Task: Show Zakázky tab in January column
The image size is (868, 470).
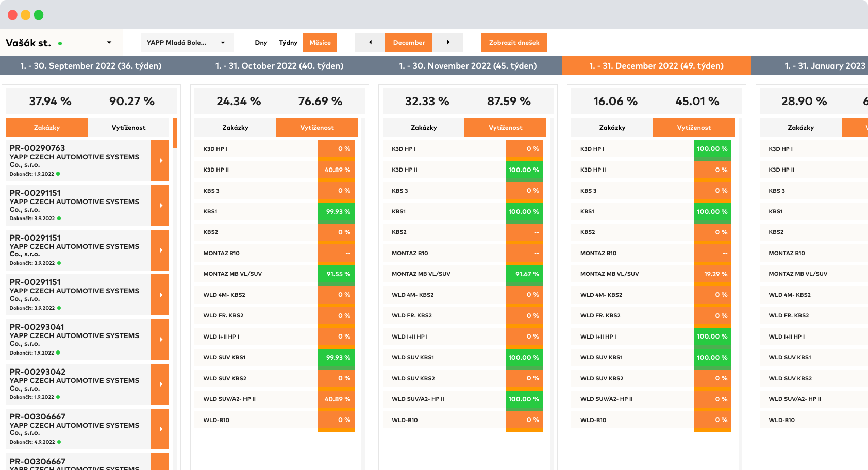Action: click(800, 127)
